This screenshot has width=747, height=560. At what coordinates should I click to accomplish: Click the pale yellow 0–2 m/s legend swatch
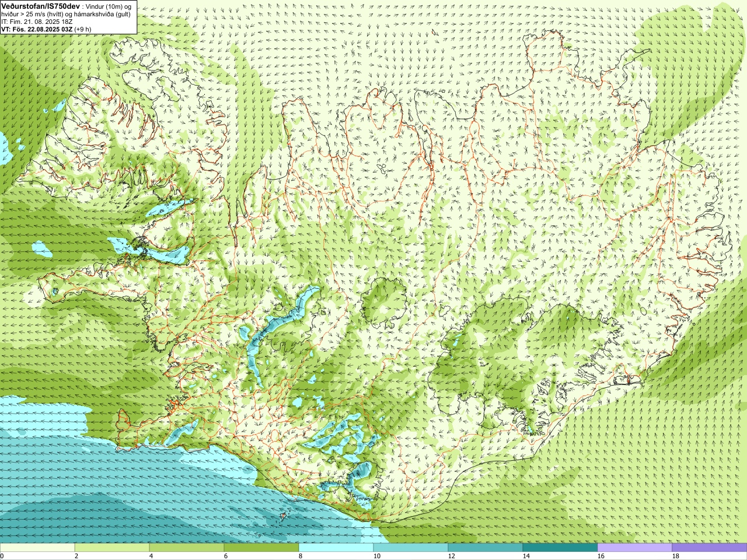(x=37, y=548)
